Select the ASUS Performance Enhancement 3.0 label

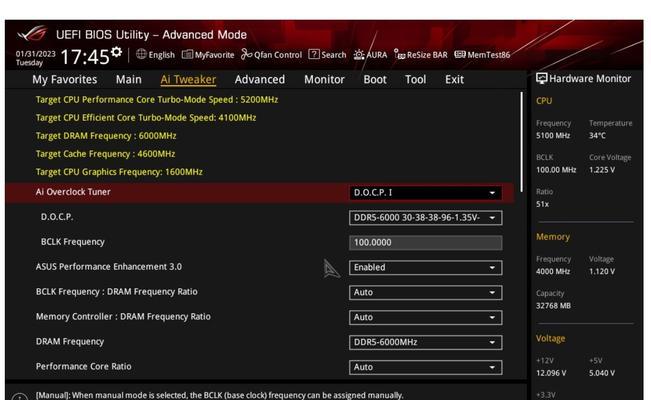click(x=109, y=267)
